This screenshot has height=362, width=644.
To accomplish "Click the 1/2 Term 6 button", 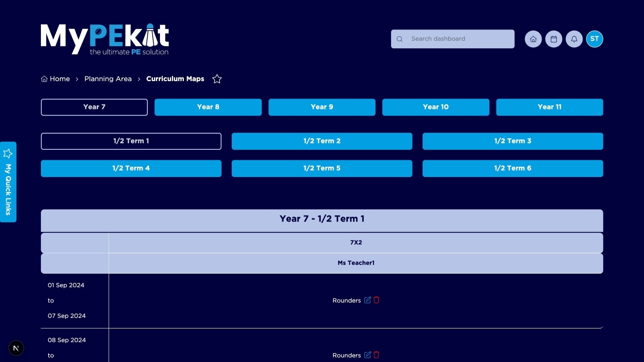I will [513, 168].
